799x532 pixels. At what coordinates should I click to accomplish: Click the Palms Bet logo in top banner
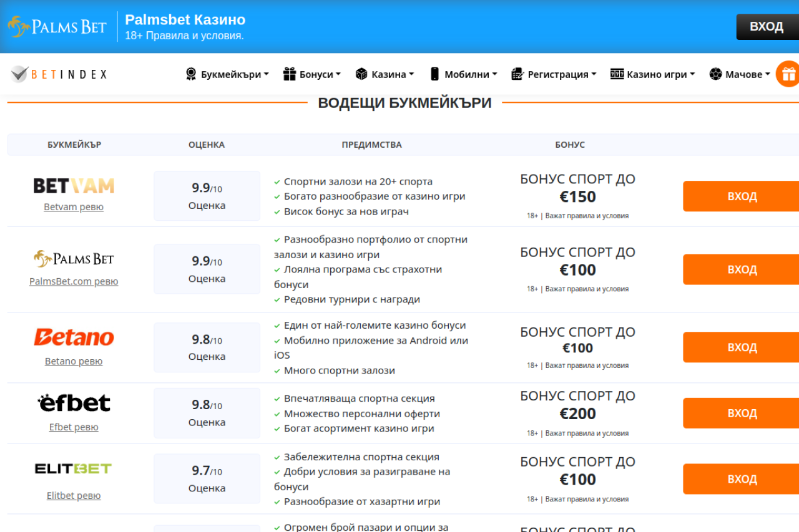(x=57, y=27)
